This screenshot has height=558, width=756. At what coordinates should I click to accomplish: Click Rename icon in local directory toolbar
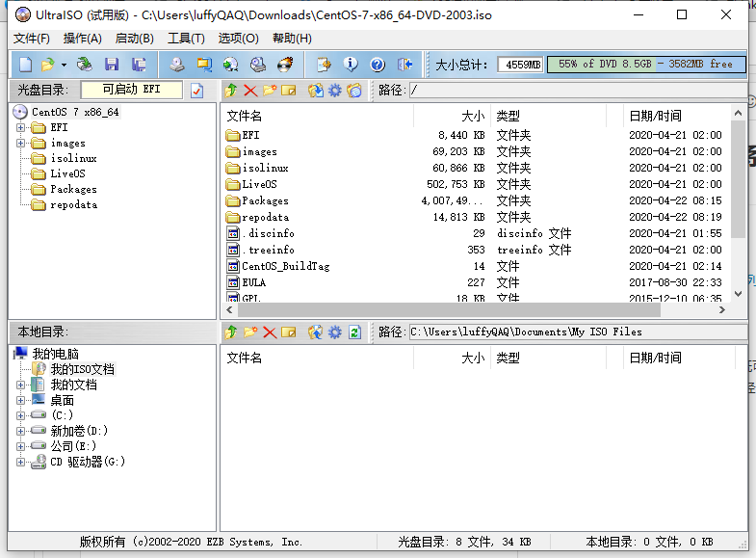[x=289, y=332]
